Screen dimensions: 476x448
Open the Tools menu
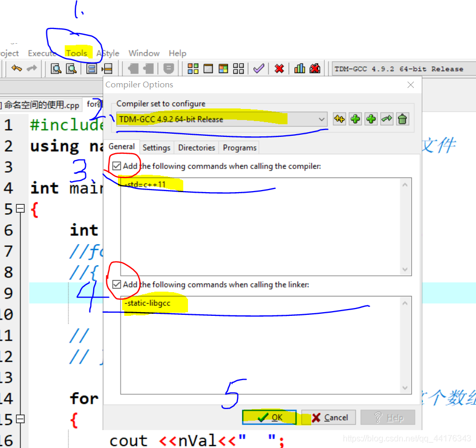(x=77, y=53)
